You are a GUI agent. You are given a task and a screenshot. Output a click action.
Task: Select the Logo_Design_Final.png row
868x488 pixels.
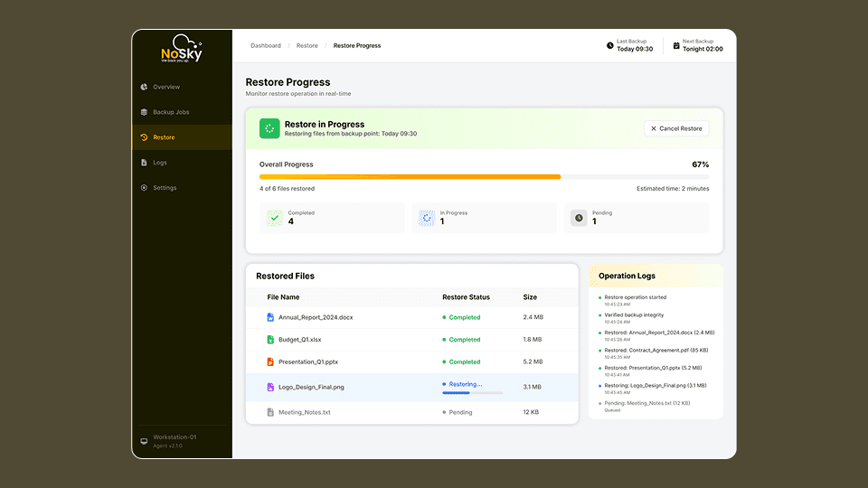click(411, 387)
